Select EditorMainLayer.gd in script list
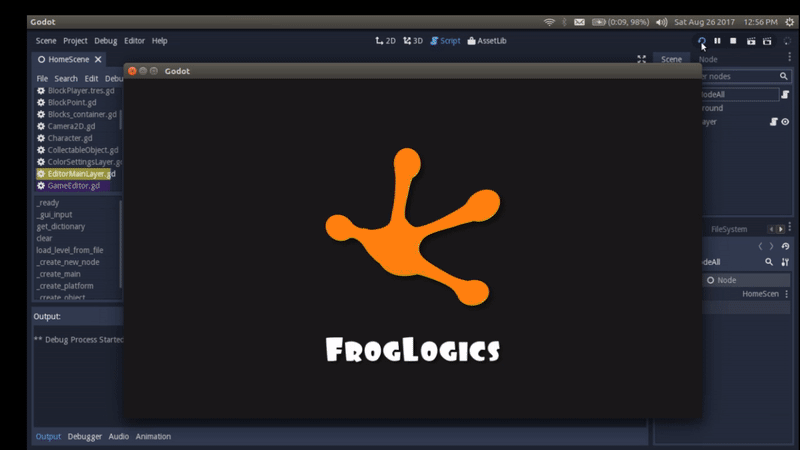Image resolution: width=800 pixels, height=450 pixels. (81, 174)
